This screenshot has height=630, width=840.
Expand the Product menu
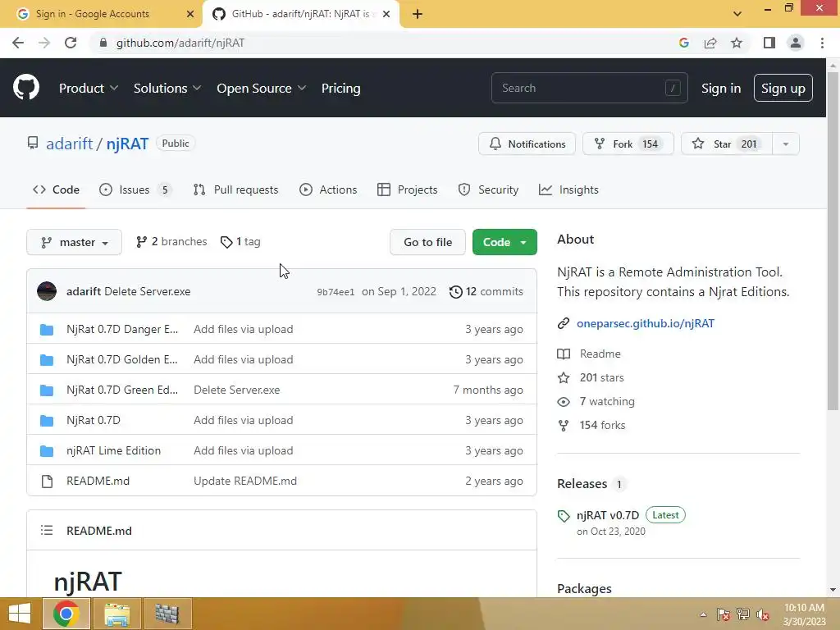89,88
